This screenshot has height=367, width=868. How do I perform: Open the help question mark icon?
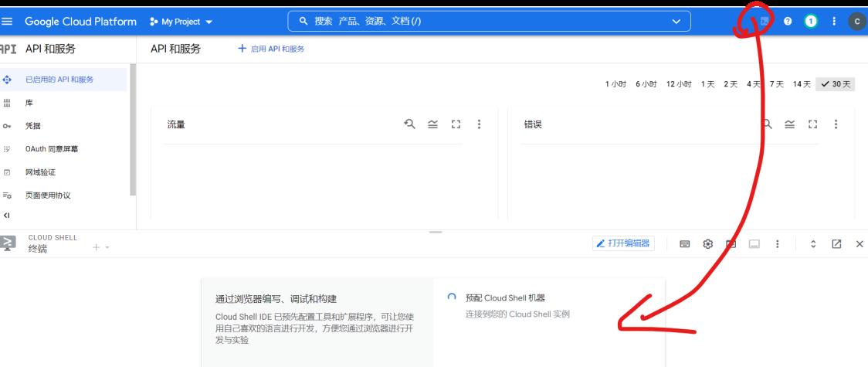coord(788,22)
